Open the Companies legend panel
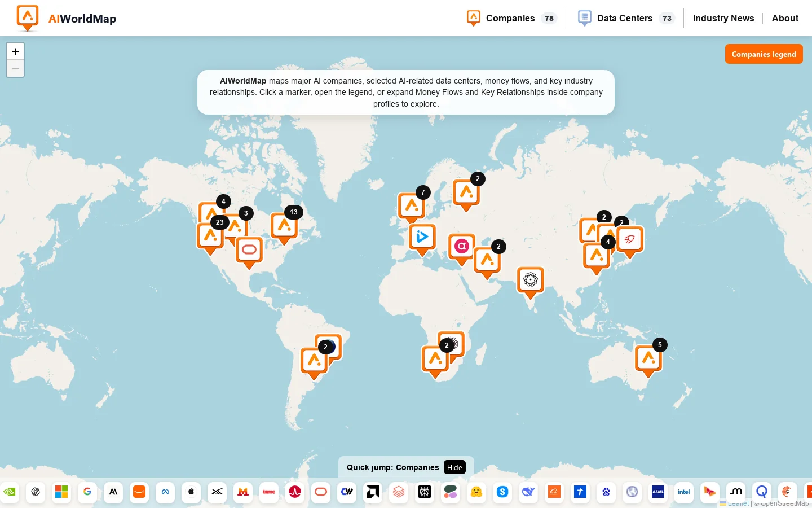 pos(764,54)
